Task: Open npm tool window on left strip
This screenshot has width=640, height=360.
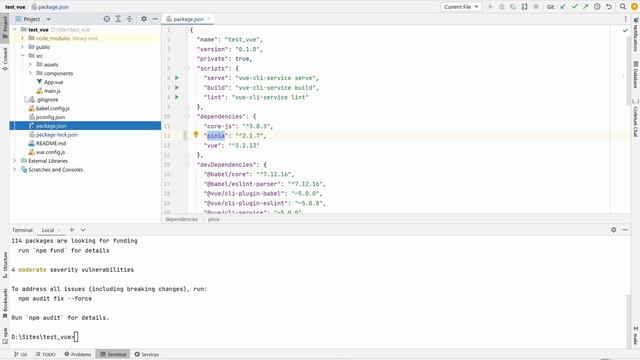Action: [x=5, y=336]
